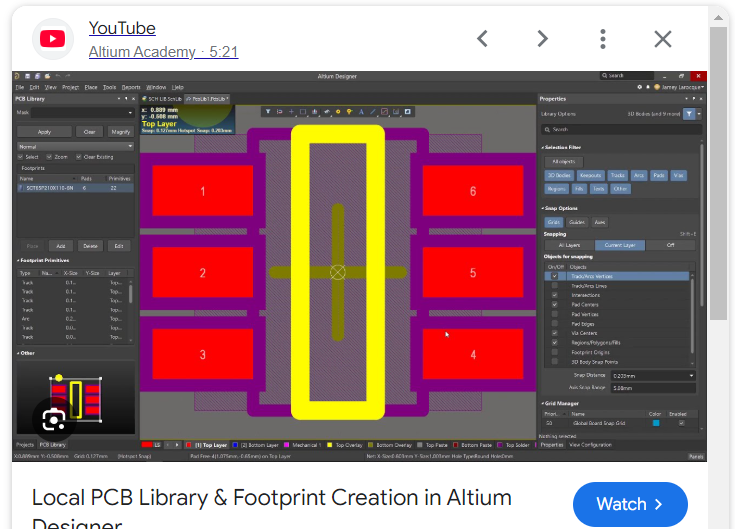Open the Altium Designer video thumbnail

pyautogui.click(x=360, y=266)
